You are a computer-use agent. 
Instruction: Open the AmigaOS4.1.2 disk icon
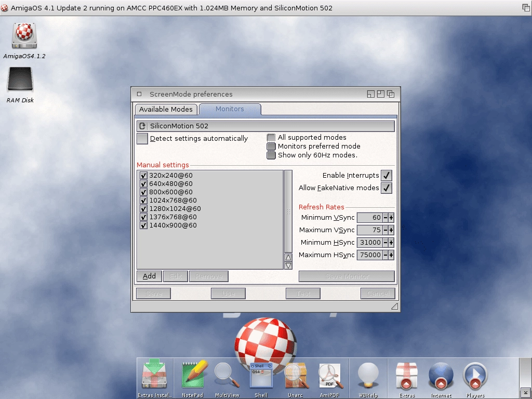click(24, 36)
